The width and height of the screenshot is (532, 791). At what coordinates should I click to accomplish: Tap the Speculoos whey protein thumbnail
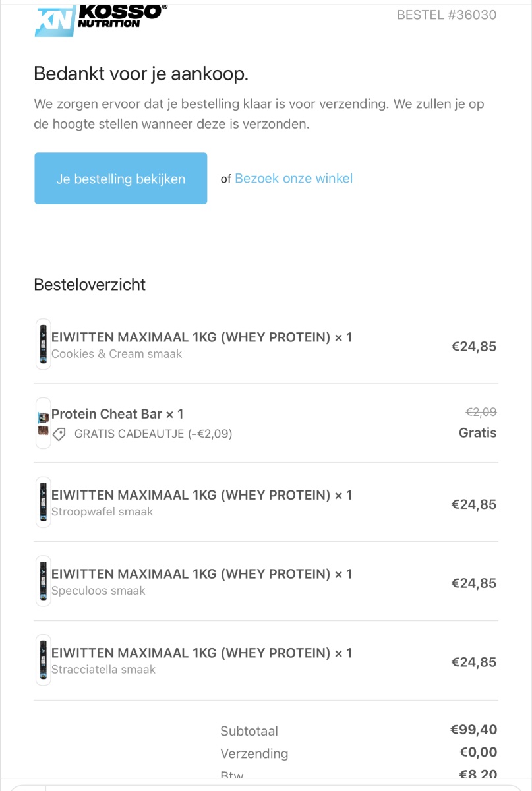coord(43,581)
